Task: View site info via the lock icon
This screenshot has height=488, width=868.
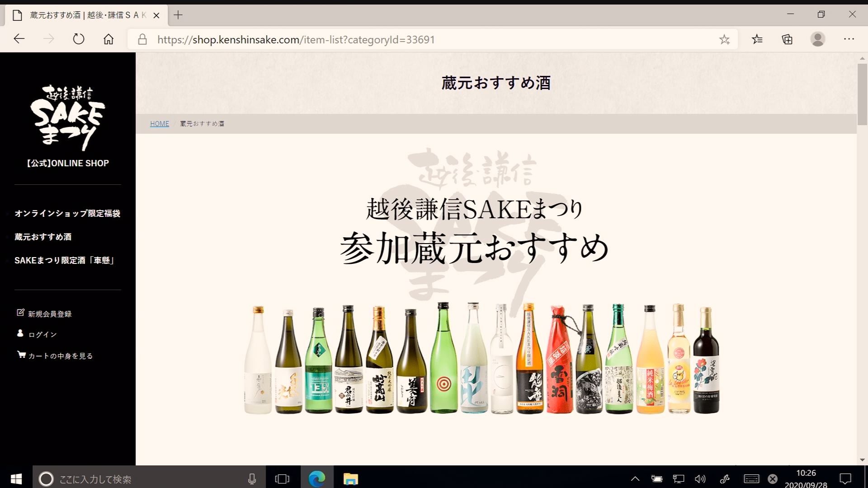Action: (142, 39)
